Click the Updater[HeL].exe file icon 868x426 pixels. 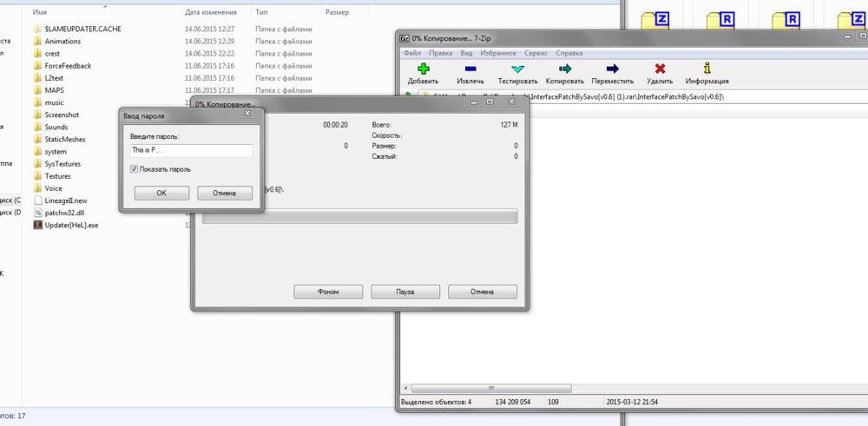[37, 225]
